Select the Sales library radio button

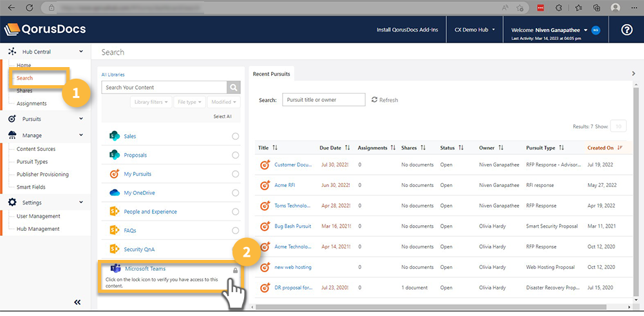click(235, 136)
